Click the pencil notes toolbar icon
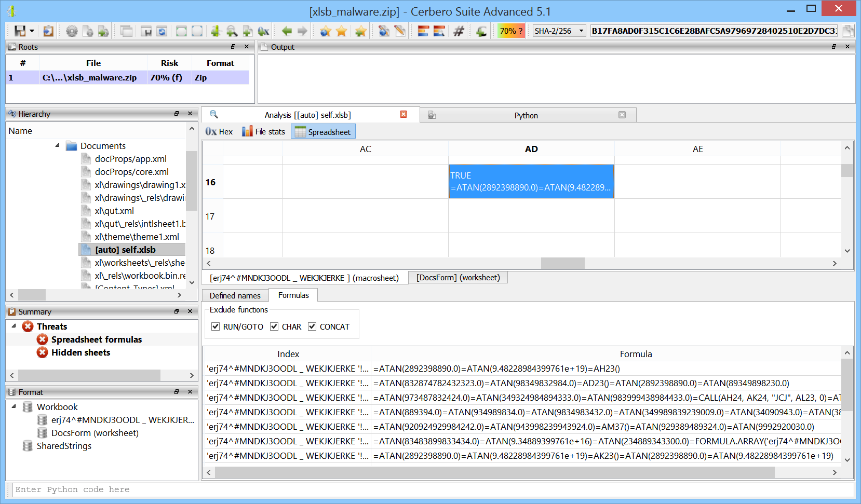861x504 pixels. point(399,31)
